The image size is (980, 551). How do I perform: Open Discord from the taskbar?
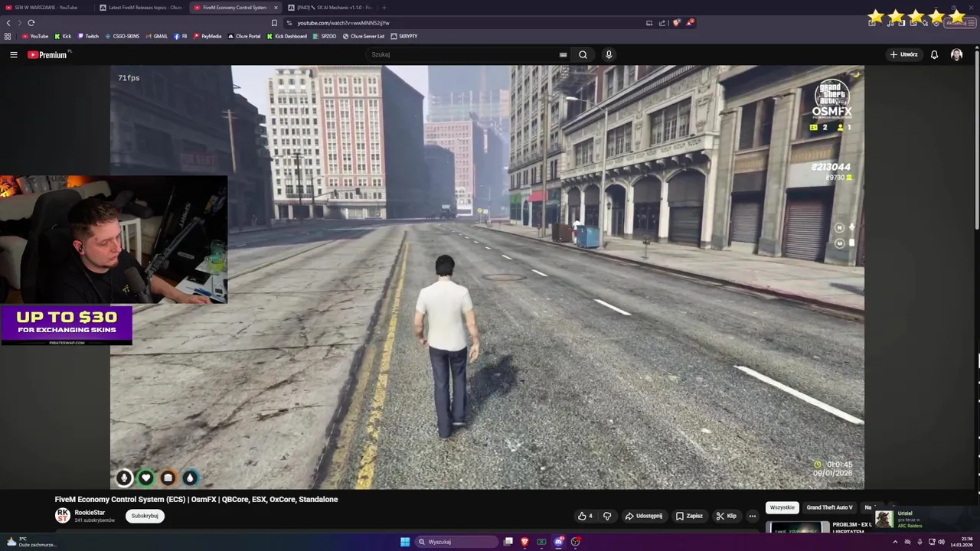(558, 542)
